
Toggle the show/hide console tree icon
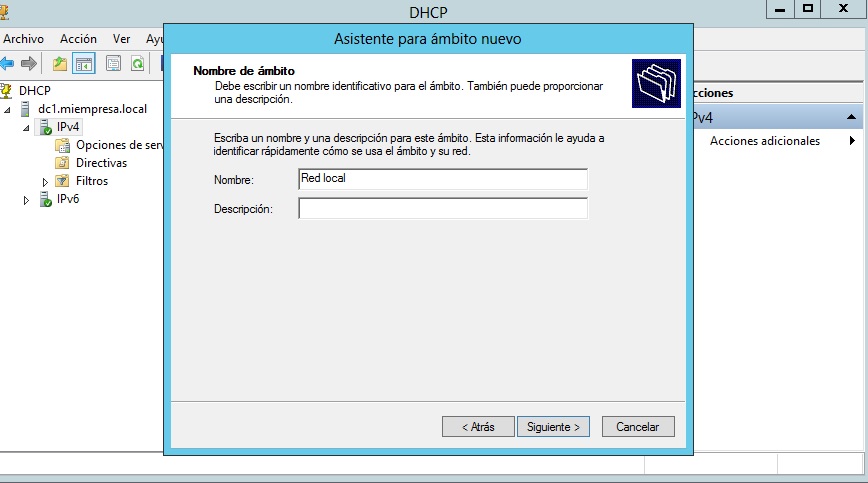(x=84, y=64)
